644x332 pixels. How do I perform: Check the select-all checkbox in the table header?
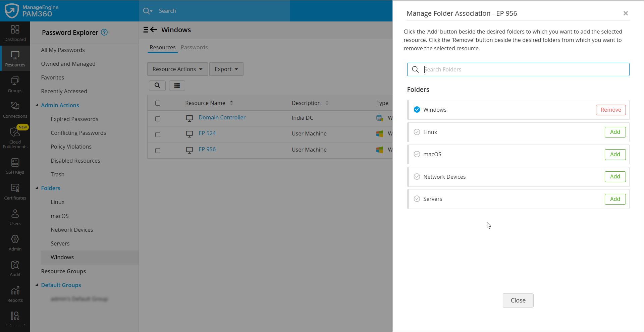158,103
